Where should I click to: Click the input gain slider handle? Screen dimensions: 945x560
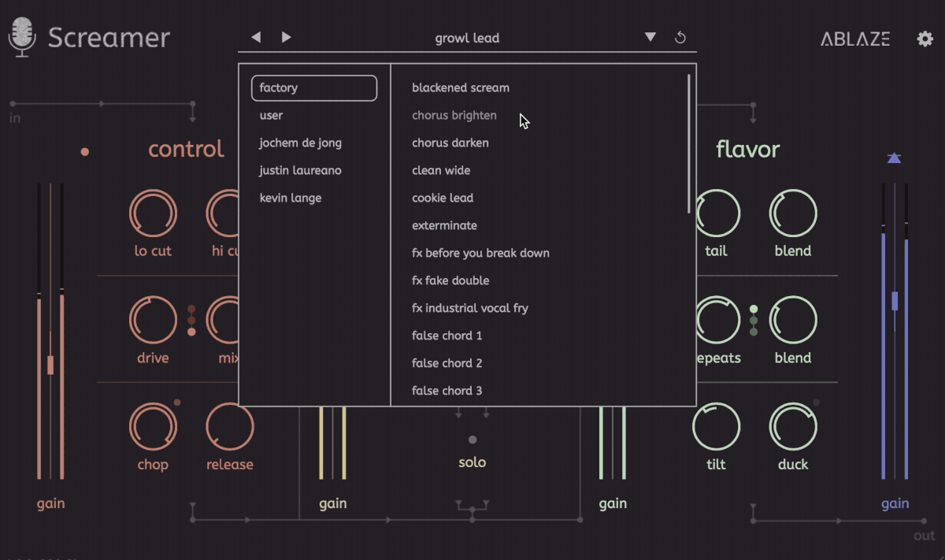tap(50, 365)
